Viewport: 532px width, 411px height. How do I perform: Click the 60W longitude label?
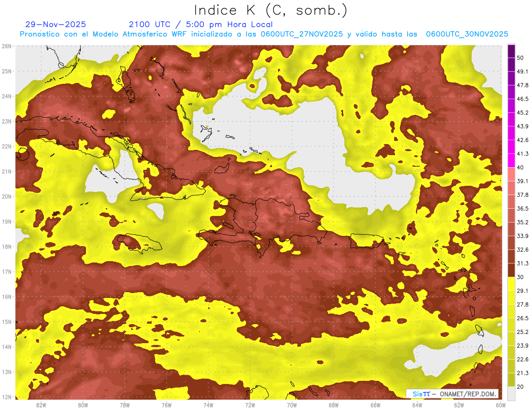pos(501,405)
